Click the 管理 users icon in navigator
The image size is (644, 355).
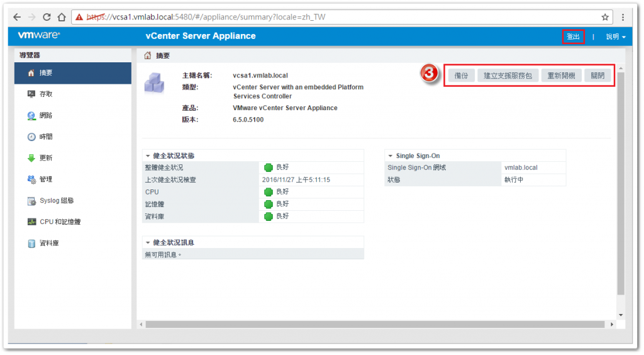tap(31, 179)
